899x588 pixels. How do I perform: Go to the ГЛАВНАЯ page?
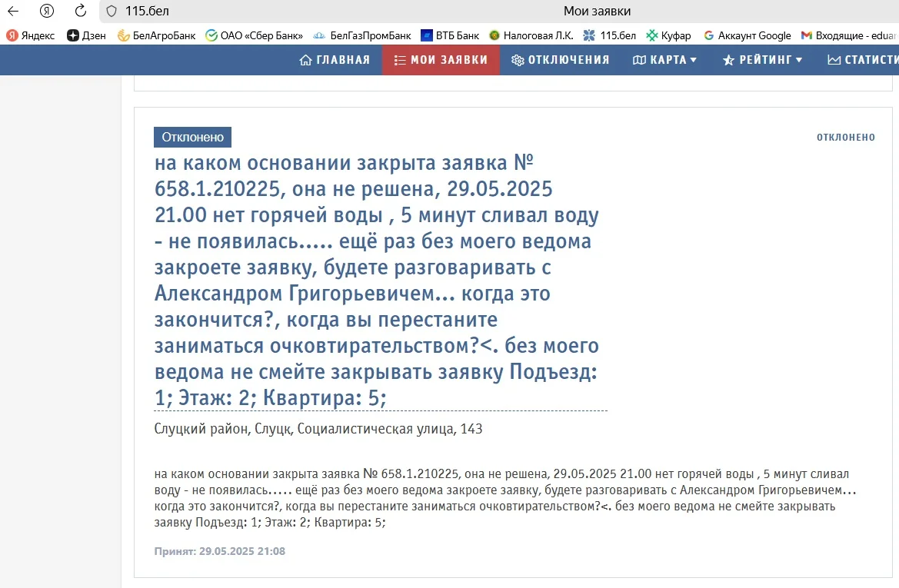pyautogui.click(x=335, y=60)
